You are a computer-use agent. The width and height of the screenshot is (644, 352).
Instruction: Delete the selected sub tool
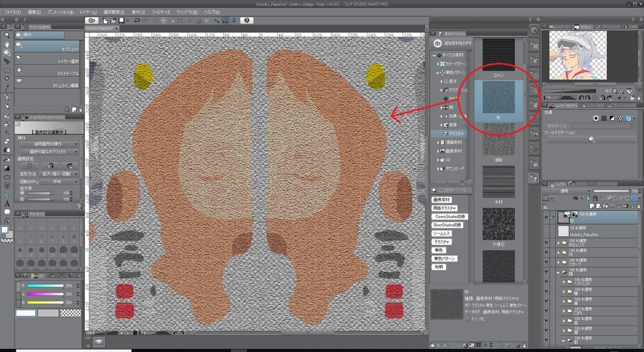80,110
